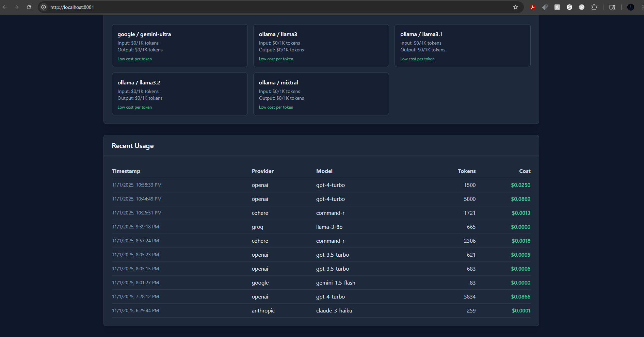Open the Extensions puzzle piece menu
Image resolution: width=644 pixels, height=337 pixels.
click(594, 7)
